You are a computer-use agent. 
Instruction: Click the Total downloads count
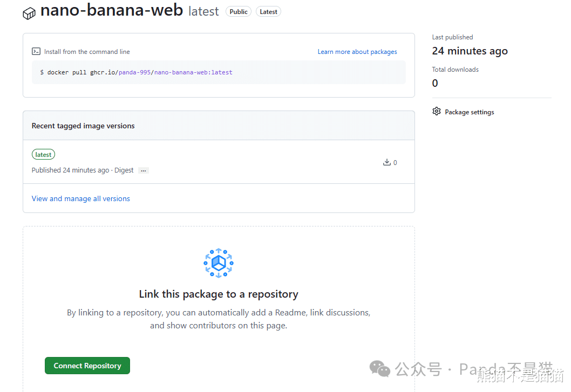pos(435,83)
